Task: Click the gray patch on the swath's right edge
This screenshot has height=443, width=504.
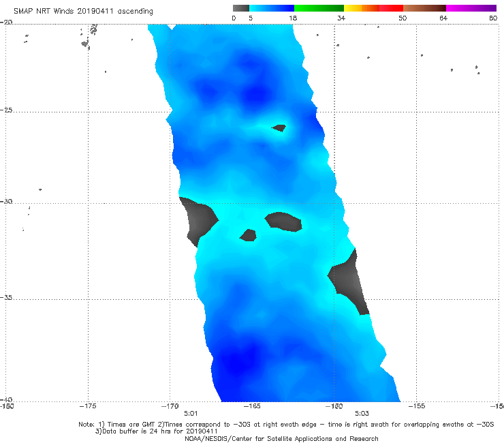Action: (349, 282)
